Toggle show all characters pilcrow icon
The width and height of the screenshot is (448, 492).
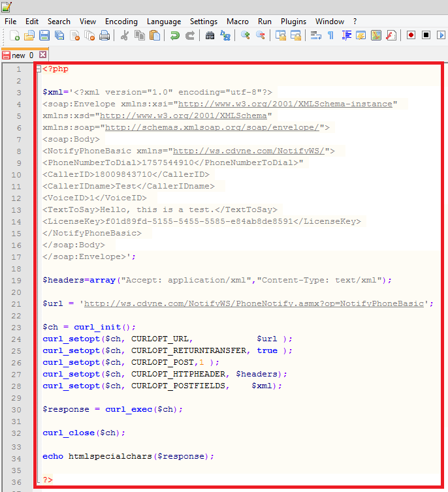click(330, 35)
